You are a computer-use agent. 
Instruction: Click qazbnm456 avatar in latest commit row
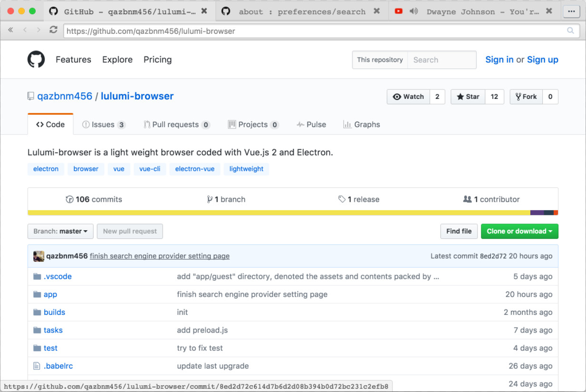pyautogui.click(x=39, y=256)
